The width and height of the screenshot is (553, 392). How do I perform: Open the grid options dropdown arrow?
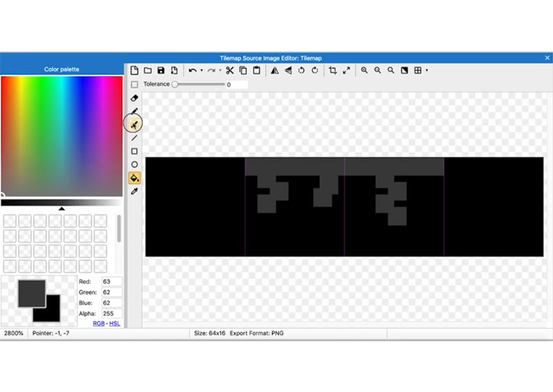pyautogui.click(x=427, y=70)
